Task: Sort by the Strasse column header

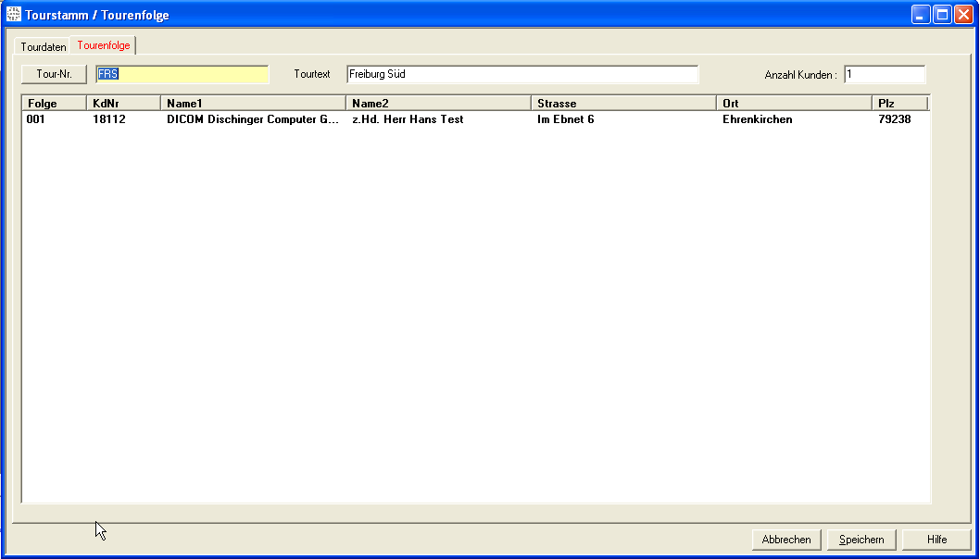Action: (623, 104)
